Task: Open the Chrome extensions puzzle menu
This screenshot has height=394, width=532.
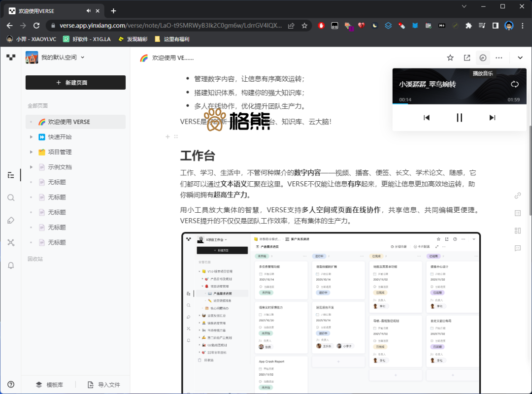Action: [x=468, y=26]
